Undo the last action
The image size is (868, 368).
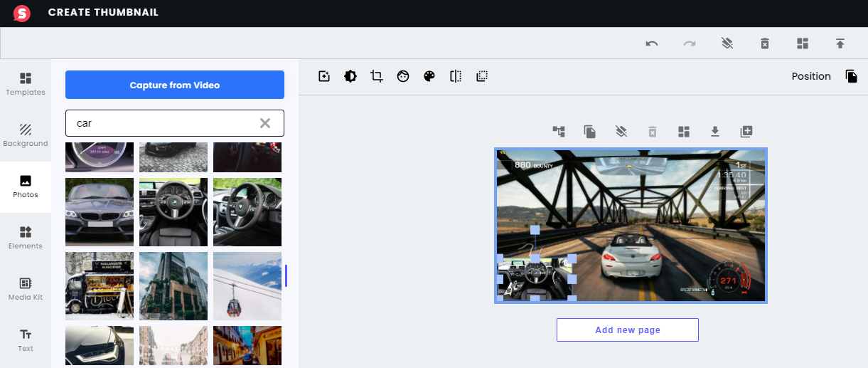(x=652, y=43)
